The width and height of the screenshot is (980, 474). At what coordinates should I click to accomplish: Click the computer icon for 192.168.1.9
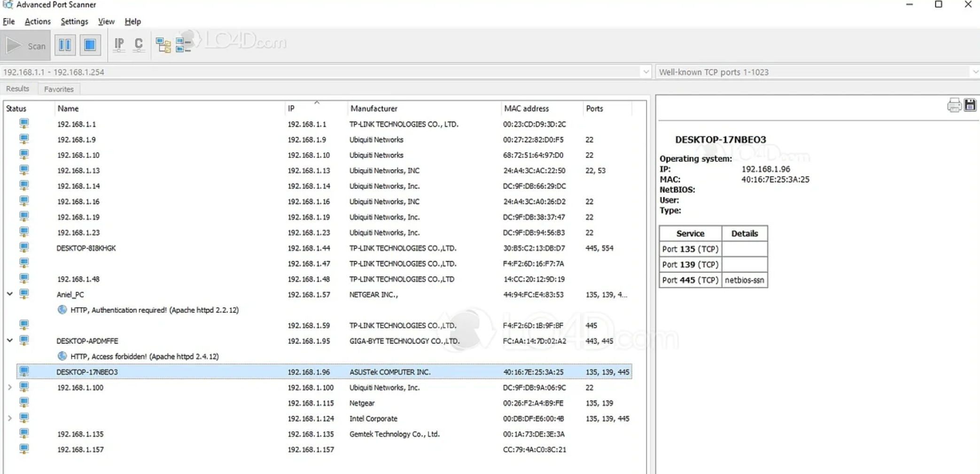pyautogui.click(x=24, y=139)
